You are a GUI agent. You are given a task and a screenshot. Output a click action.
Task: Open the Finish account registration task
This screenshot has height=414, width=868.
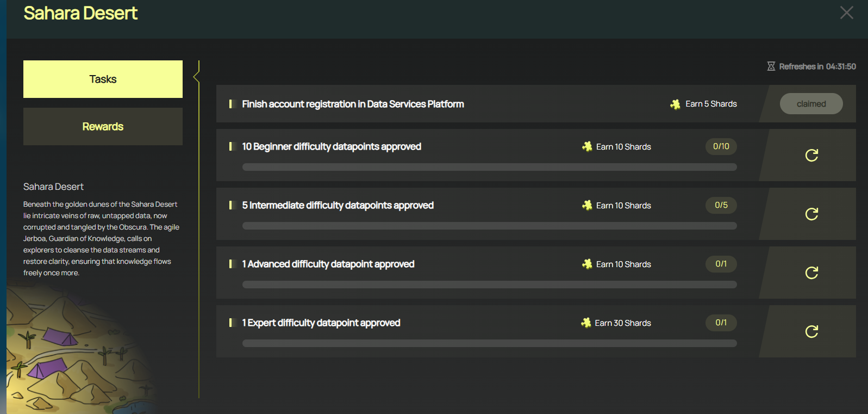coord(353,104)
